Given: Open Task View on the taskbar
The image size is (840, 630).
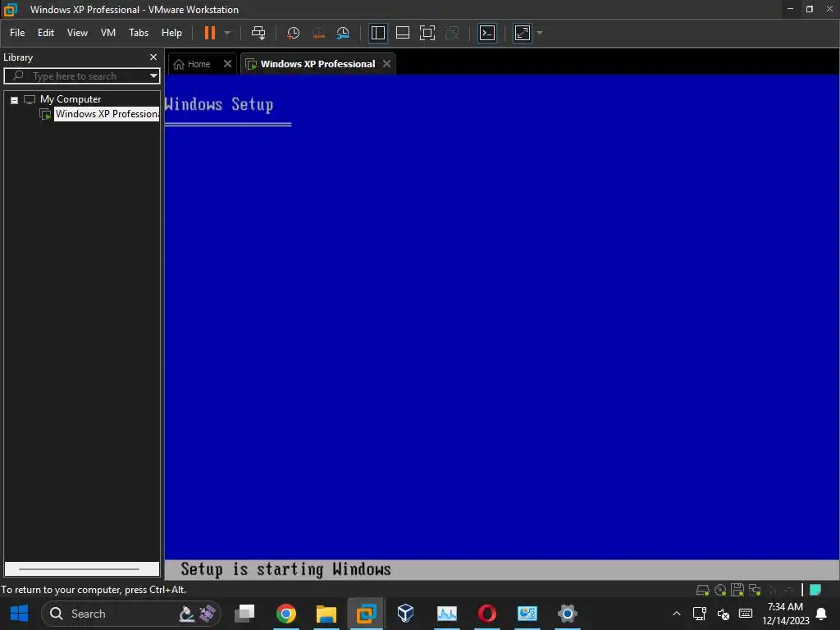Looking at the screenshot, I should tap(246, 614).
